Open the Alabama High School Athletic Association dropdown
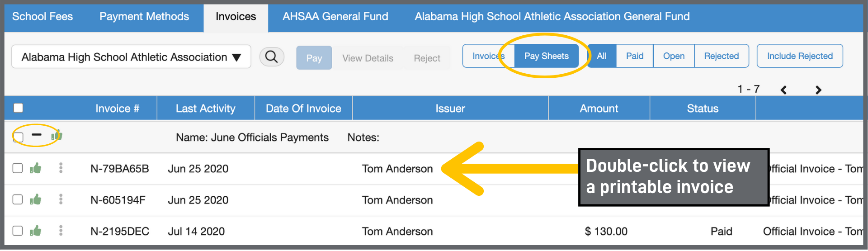Screen dimensions: 868x251 [x=131, y=57]
